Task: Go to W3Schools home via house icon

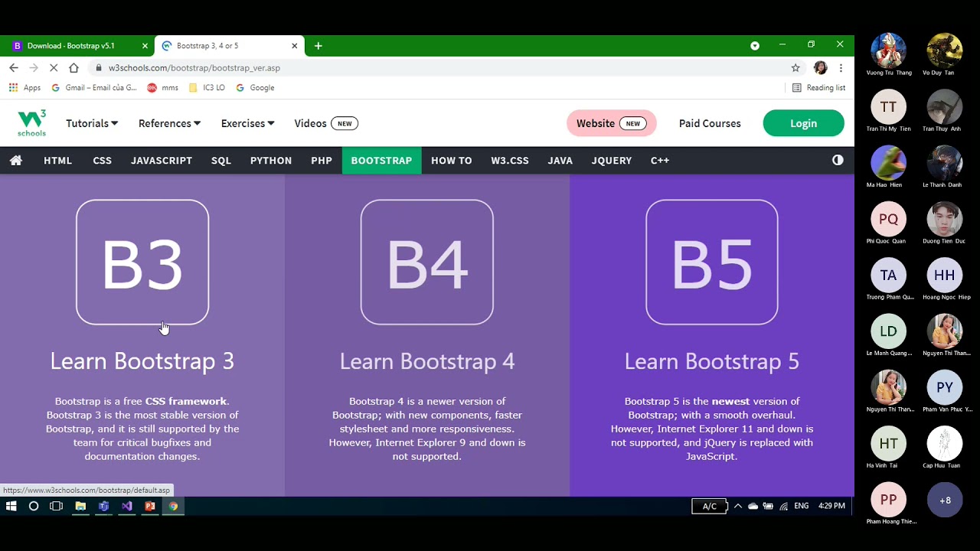Action: (15, 161)
